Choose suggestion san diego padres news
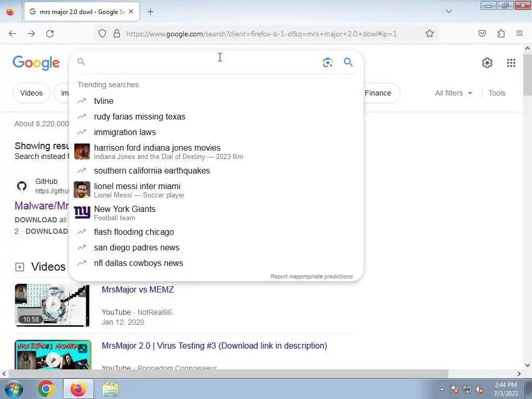The image size is (532, 399). point(216,247)
